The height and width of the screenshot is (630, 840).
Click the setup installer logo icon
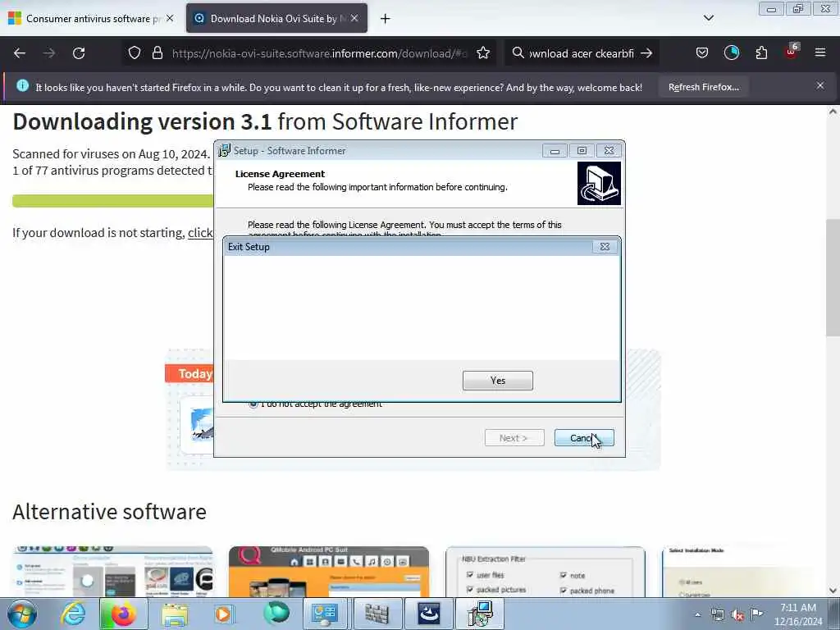click(x=599, y=183)
